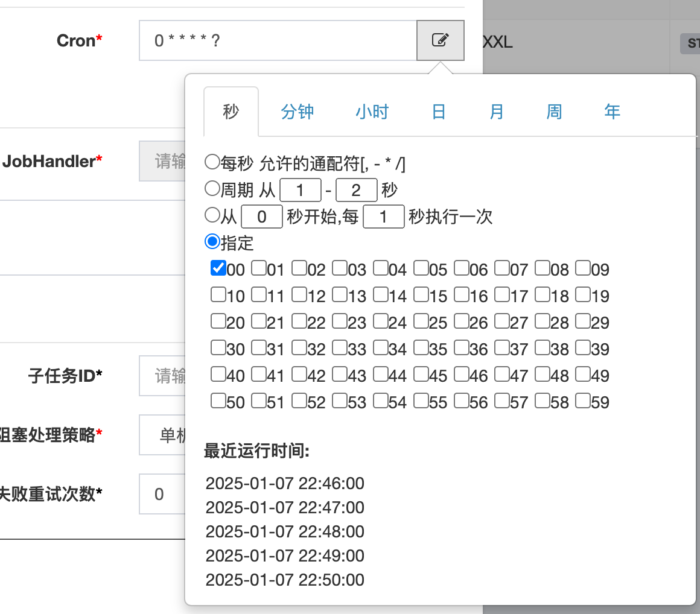Image resolution: width=700 pixels, height=614 pixels.
Task: Click the Cron edit pencil icon button
Action: click(x=441, y=40)
